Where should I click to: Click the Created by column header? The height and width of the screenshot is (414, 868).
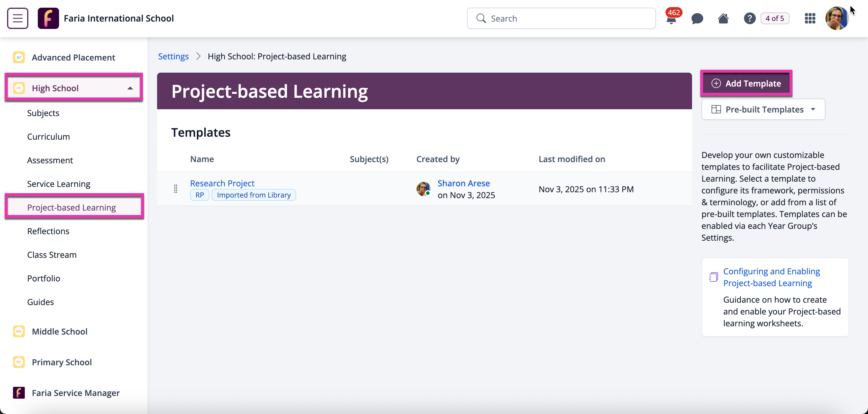(438, 159)
